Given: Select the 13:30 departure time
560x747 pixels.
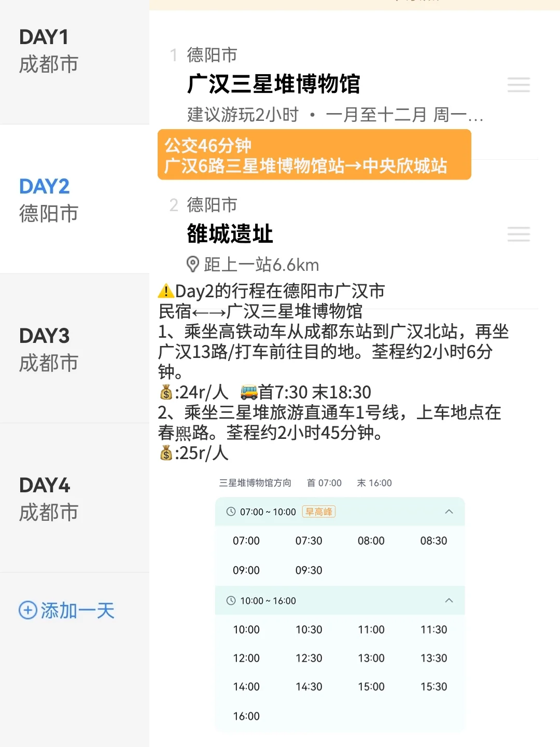Looking at the screenshot, I should 434,658.
